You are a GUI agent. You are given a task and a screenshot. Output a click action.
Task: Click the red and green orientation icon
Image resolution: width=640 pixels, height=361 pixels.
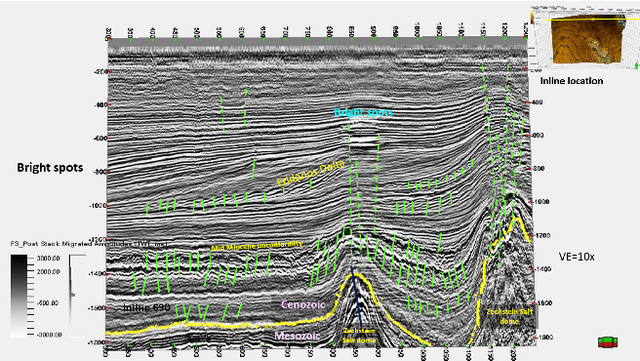point(608,342)
